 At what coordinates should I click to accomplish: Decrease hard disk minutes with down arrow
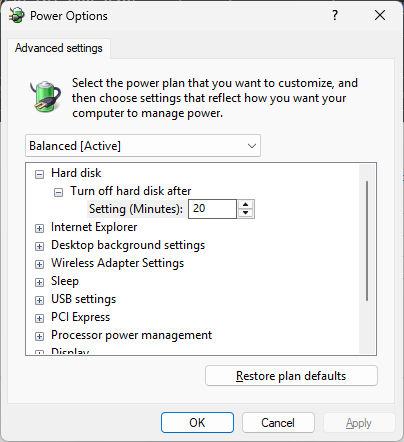point(246,213)
